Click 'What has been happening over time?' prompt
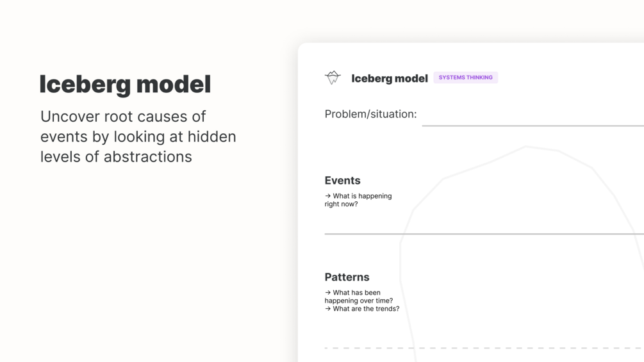This screenshot has height=362, width=644. [x=359, y=297]
